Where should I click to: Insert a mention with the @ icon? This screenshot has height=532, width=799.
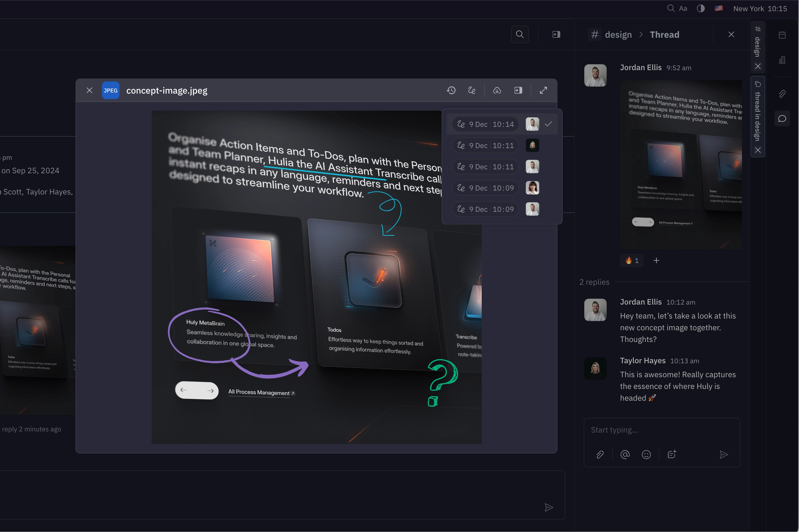click(625, 454)
